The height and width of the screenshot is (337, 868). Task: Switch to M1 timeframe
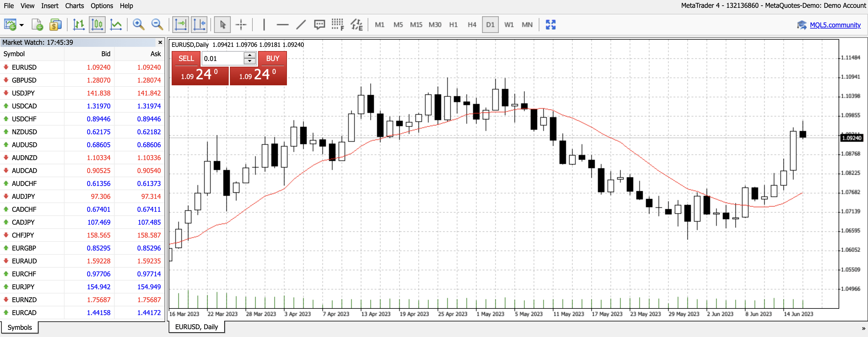(x=379, y=25)
